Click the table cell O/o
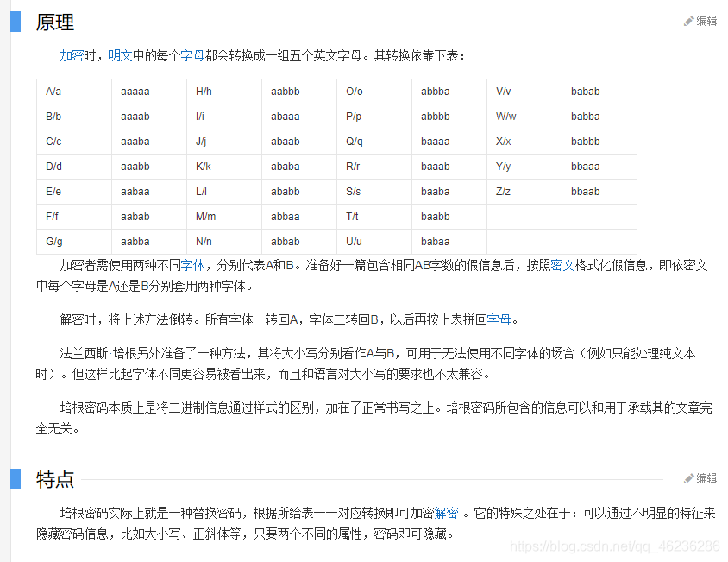 point(374,92)
